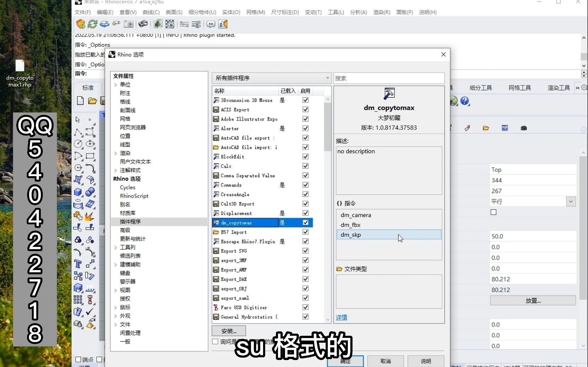Click the 确定 button
Image resolution: width=588 pixels, height=367 pixels.
[x=345, y=361]
